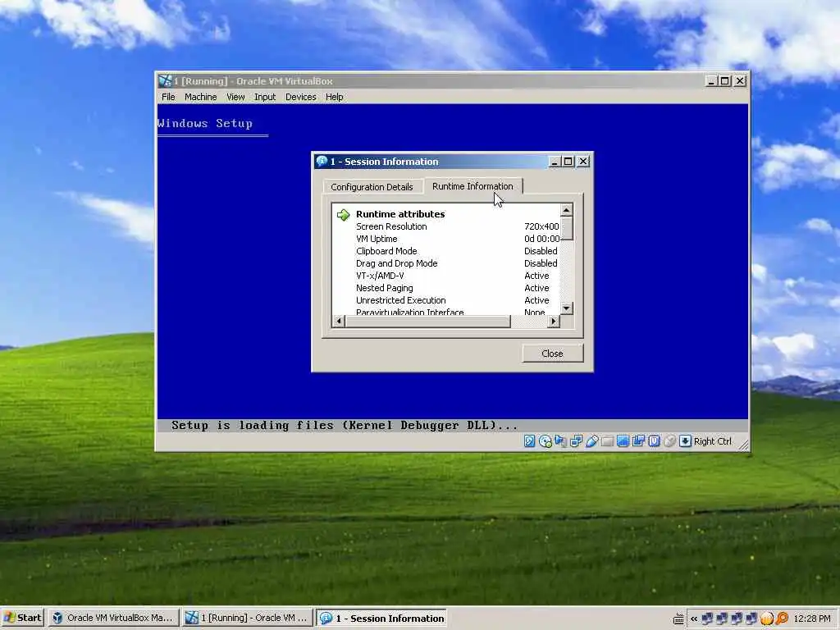840x630 pixels.
Task: Minimize the Session Information dialog
Action: (555, 162)
